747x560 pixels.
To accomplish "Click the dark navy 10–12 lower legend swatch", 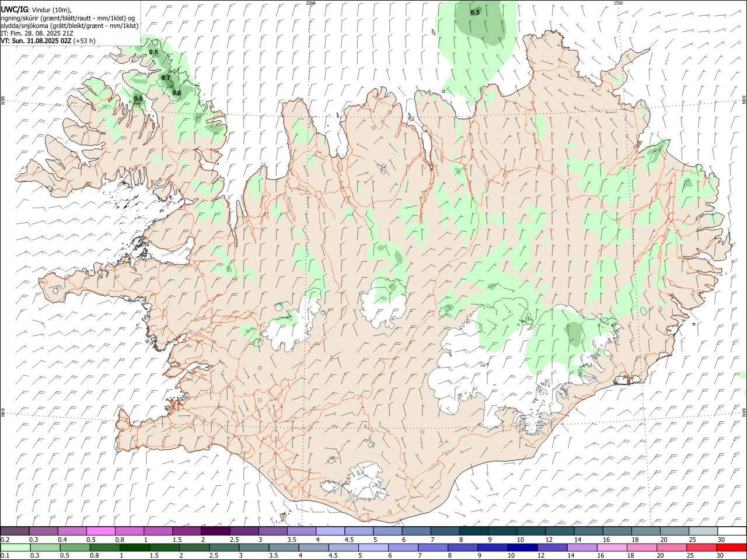I will coord(522,547).
